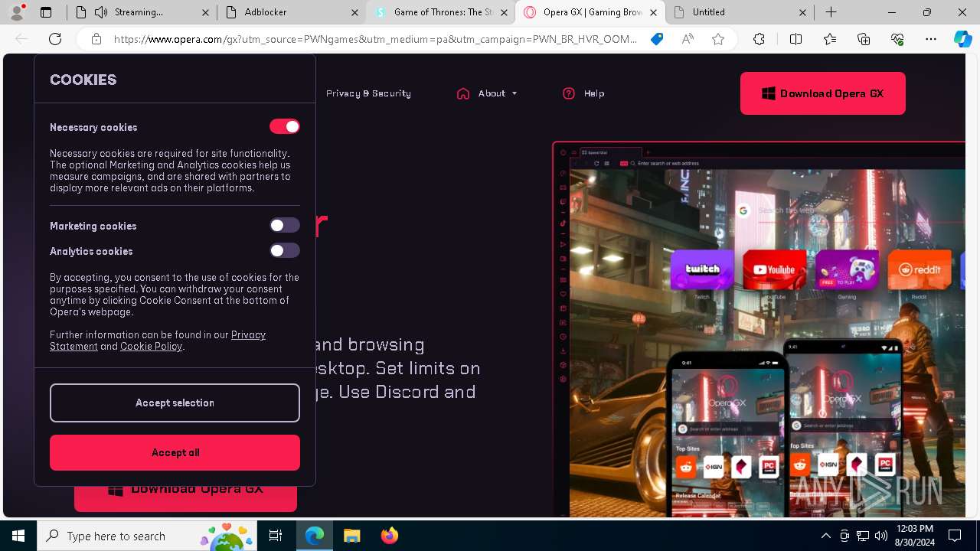
Task: Open the browser profile icon
Action: pyautogui.click(x=17, y=12)
